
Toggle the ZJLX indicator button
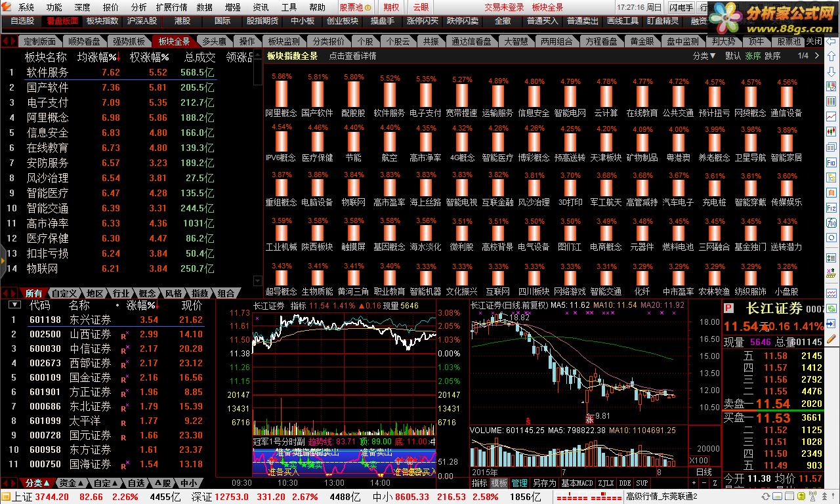click(x=605, y=483)
